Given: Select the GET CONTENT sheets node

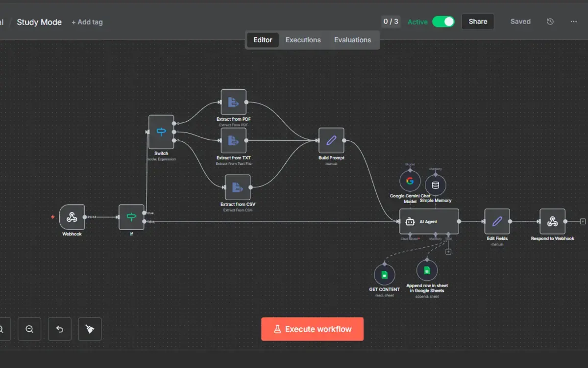Looking at the screenshot, I should click(385, 274).
